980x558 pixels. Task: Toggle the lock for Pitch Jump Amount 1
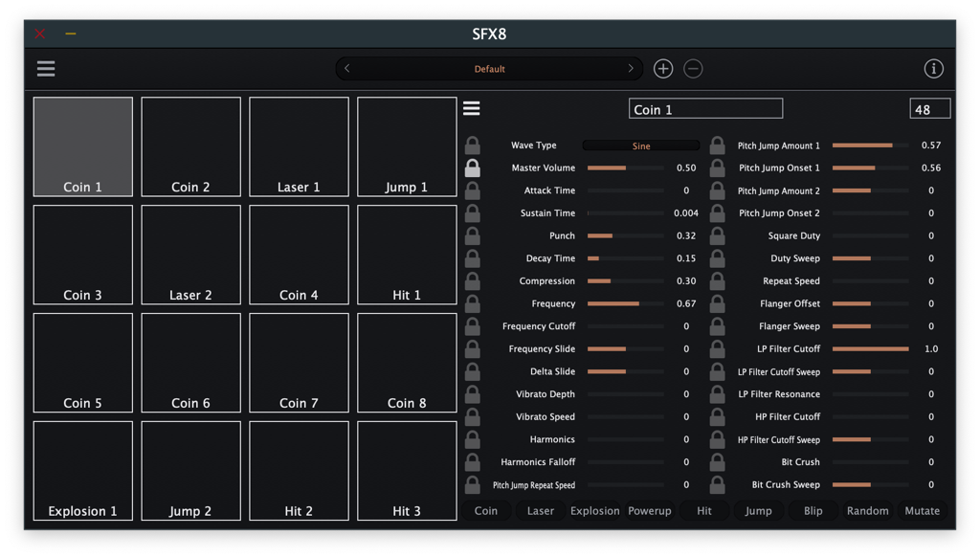pyautogui.click(x=718, y=145)
